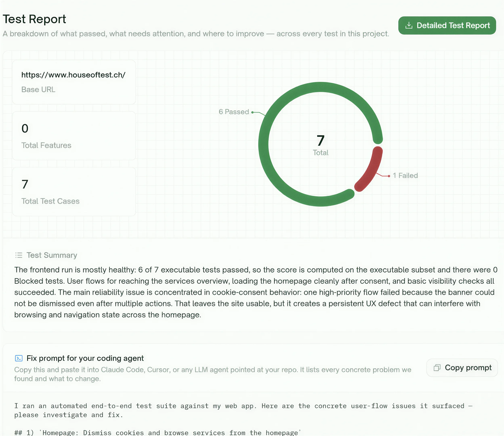This screenshot has height=436, width=504.
Task: Click the Detailed Test Report button
Action: [x=447, y=25]
